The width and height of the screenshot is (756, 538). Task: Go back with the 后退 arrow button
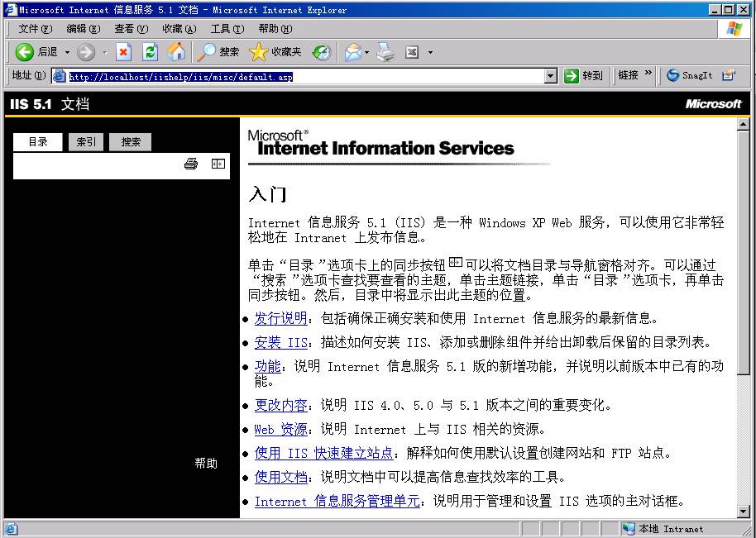(36, 51)
